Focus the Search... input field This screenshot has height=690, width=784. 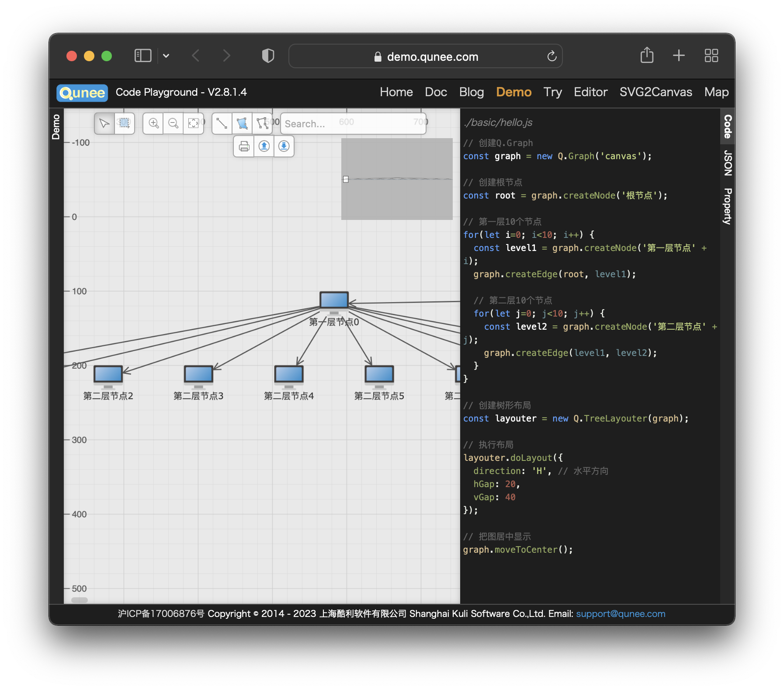(x=353, y=124)
